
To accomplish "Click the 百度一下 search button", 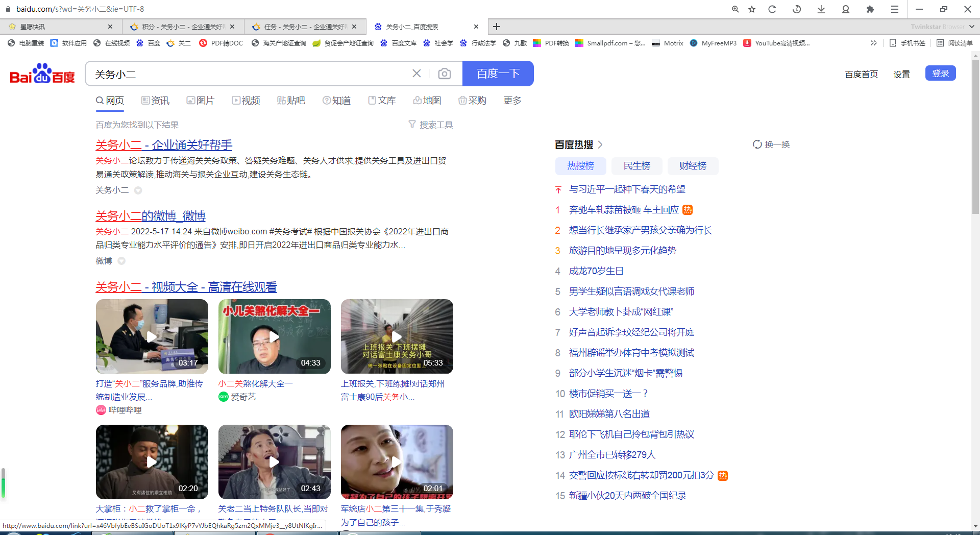I will click(498, 74).
